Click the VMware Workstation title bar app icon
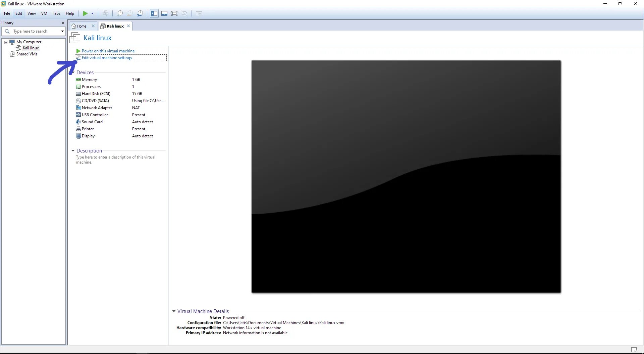 [3, 4]
